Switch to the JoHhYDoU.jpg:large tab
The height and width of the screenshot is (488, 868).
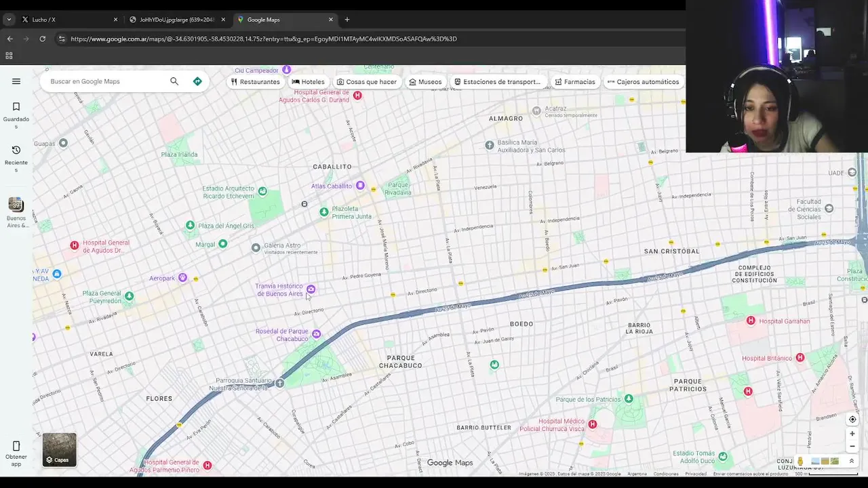pyautogui.click(x=178, y=20)
